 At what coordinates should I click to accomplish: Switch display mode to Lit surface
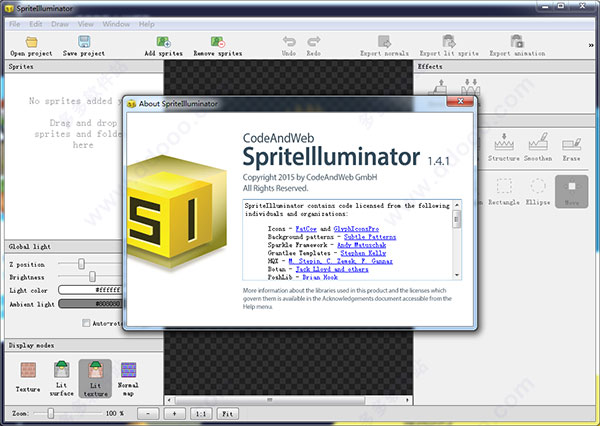62,378
